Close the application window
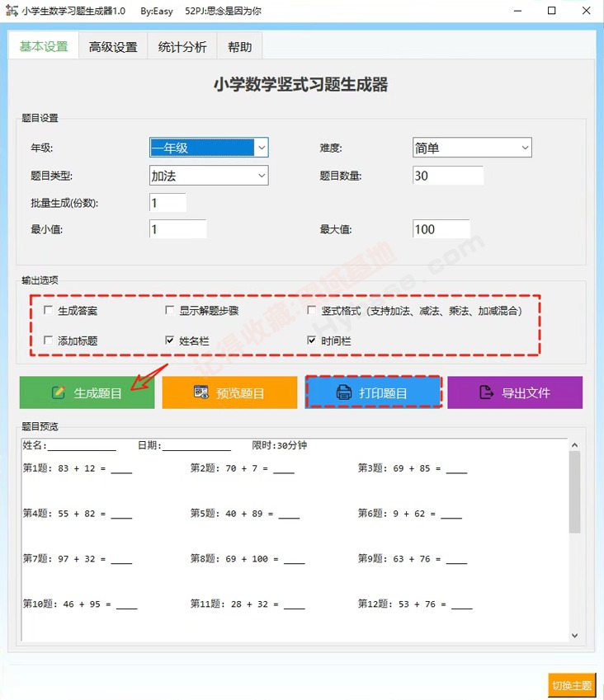604x700 pixels. [586, 10]
